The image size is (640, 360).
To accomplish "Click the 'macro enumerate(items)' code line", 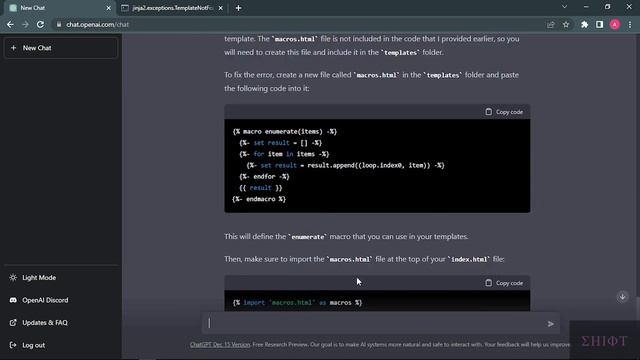I will coord(285,131).
